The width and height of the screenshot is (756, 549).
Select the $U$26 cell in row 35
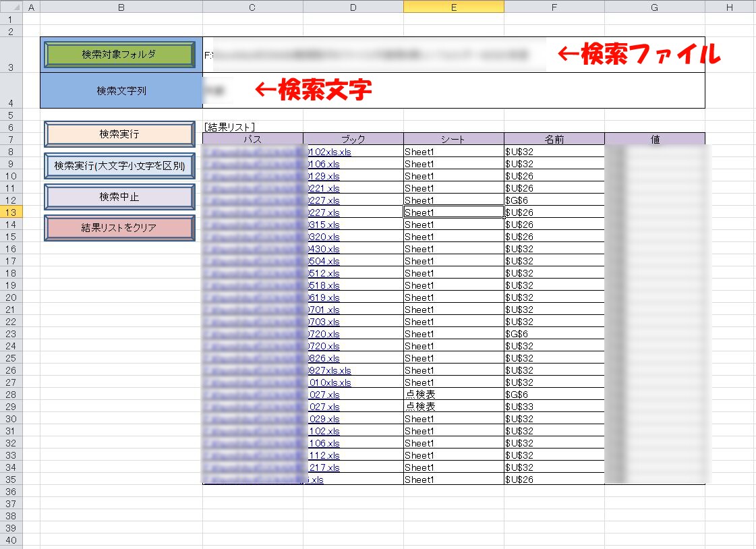click(554, 479)
